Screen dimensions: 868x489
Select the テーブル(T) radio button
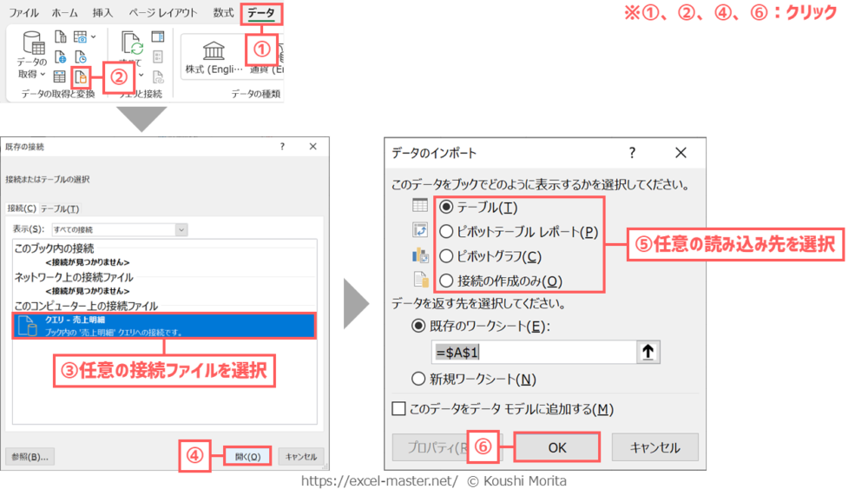(446, 207)
